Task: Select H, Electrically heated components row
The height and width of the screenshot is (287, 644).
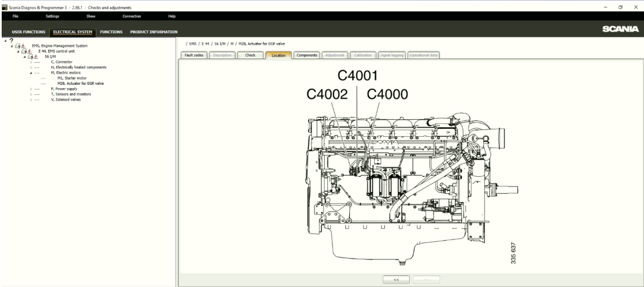Action: [x=78, y=67]
